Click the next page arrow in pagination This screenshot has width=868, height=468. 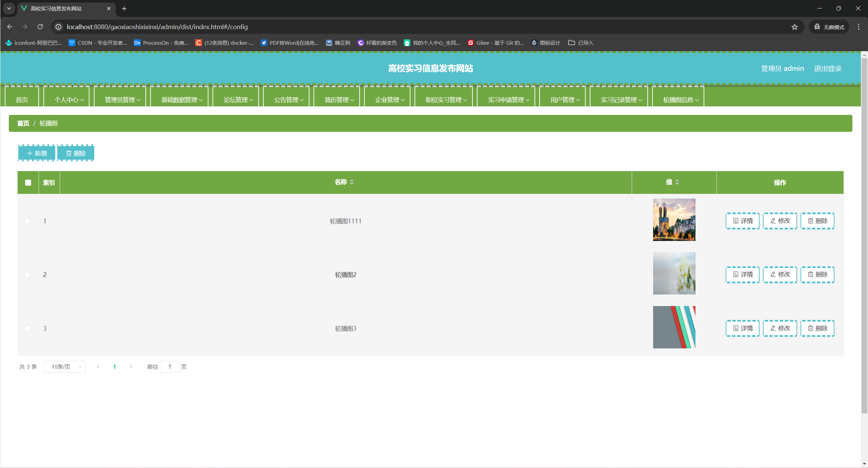131,367
